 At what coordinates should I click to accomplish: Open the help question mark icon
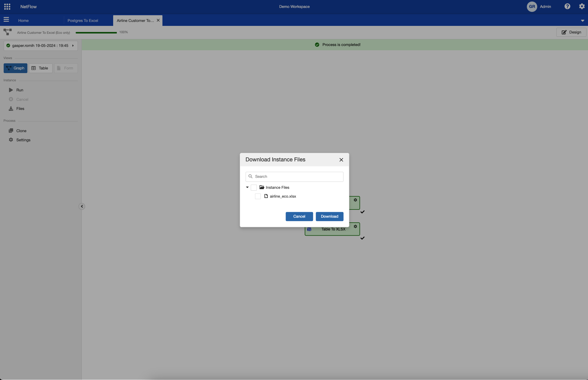click(x=567, y=6)
